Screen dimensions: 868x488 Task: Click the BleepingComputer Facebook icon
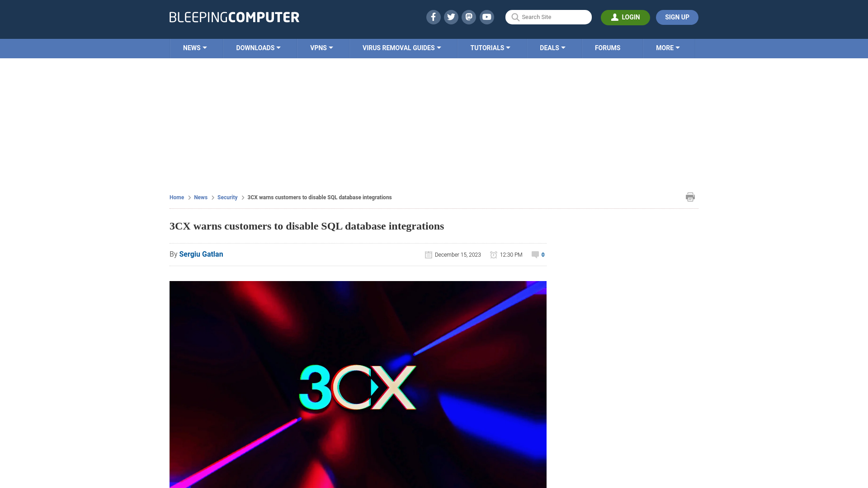click(433, 17)
